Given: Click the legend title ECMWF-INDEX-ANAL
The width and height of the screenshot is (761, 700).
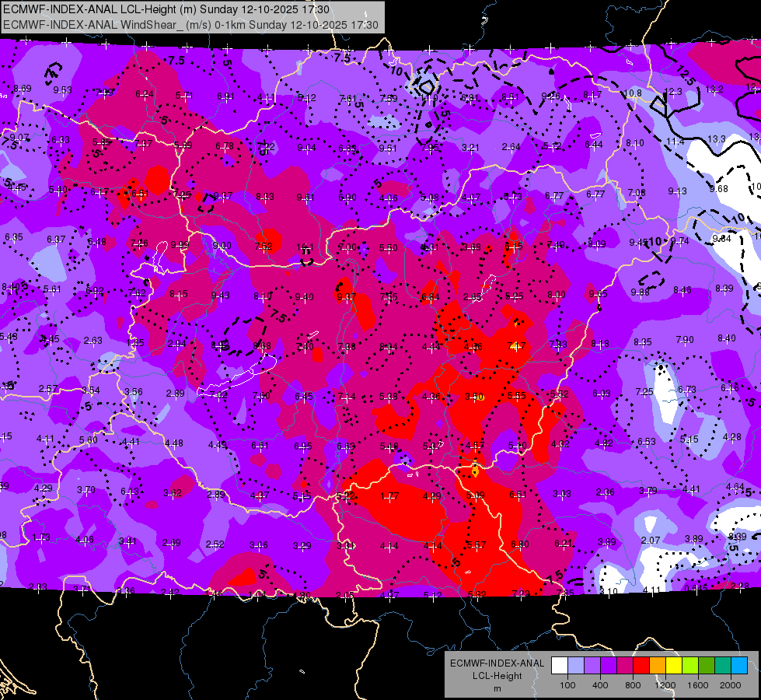Looking at the screenshot, I should [497, 663].
